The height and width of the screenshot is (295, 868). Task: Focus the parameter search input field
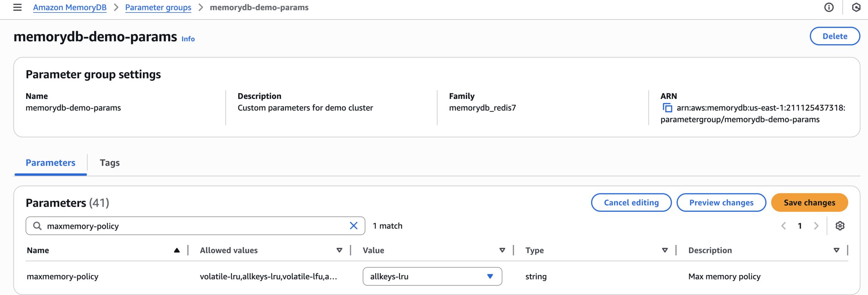point(194,226)
